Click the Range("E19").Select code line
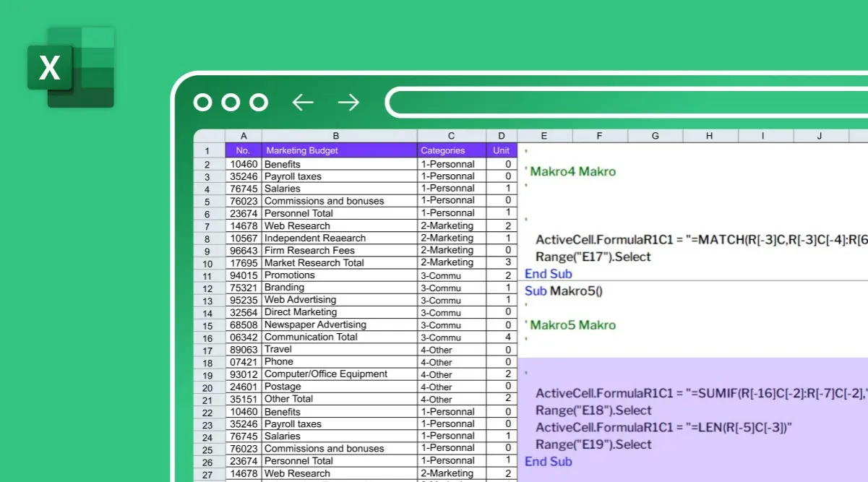The width and height of the screenshot is (868, 482). [593, 444]
